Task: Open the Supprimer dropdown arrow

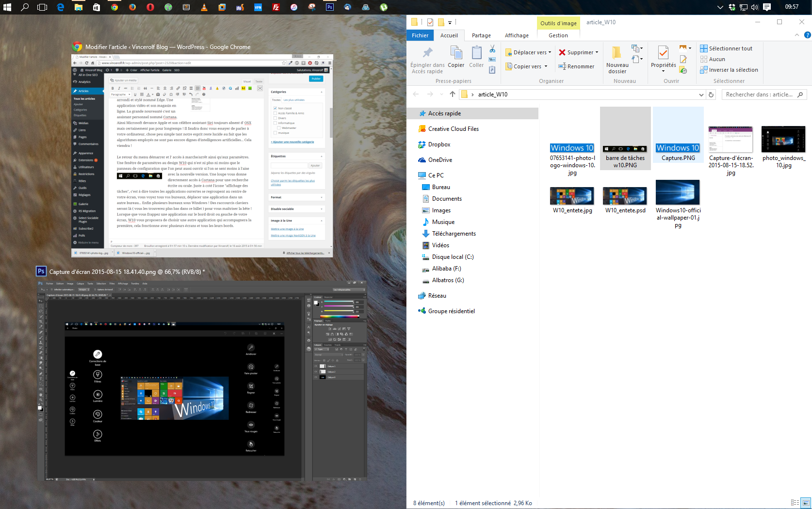Action: [x=597, y=52]
